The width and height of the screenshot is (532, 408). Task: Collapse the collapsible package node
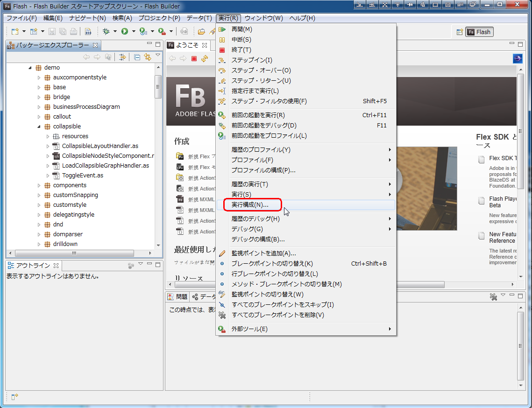(39, 127)
